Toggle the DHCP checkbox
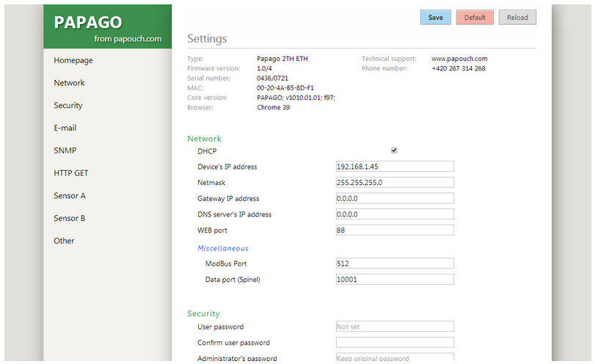The image size is (598, 364). [x=394, y=150]
